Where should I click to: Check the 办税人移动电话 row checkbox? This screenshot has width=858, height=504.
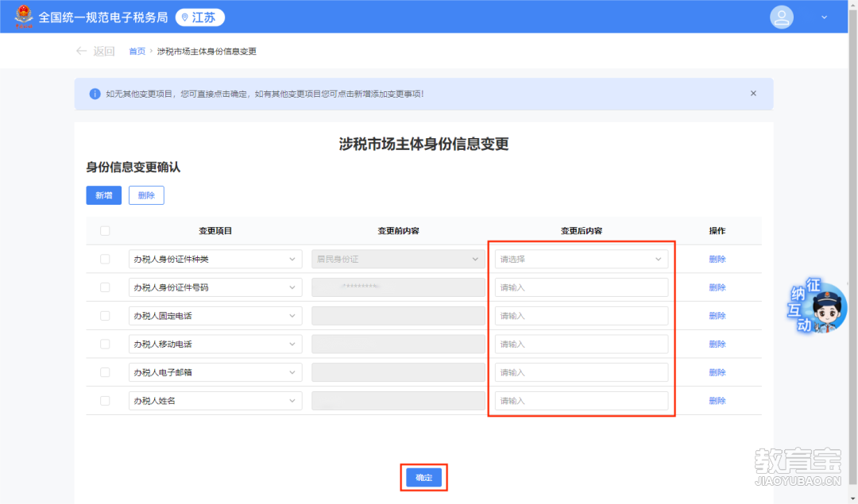[105, 344]
